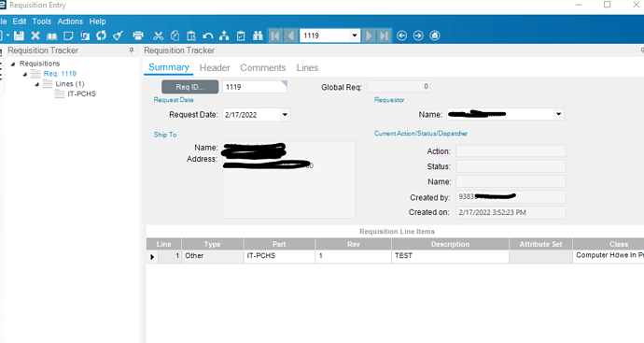Switch to the Summary tab
This screenshot has height=343, width=644.
168,67
